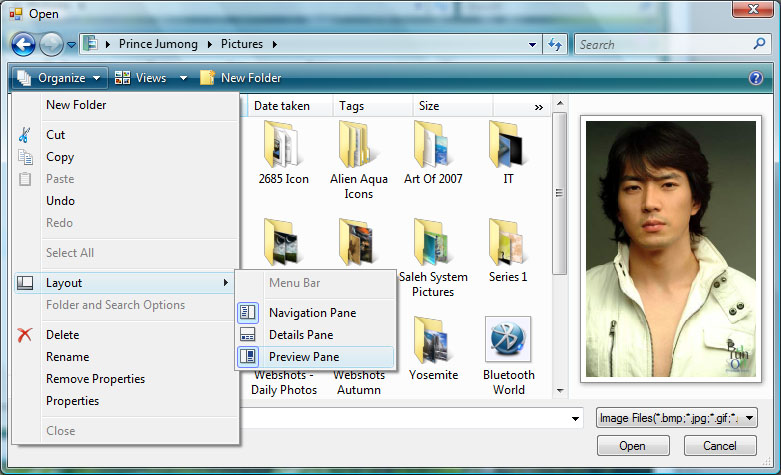
Task: Click the vertical scrollbar thumb
Action: [559, 193]
